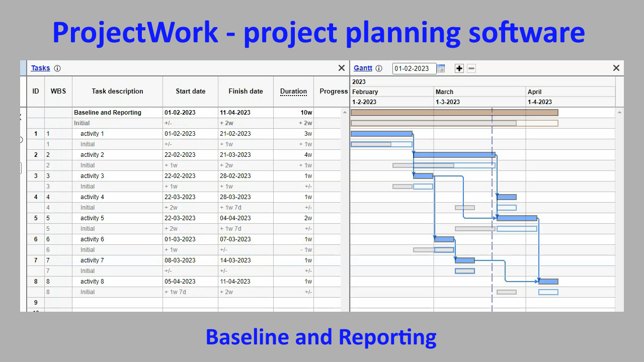This screenshot has width=644, height=362.
Task: Select the Finish date column header
Action: click(246, 92)
